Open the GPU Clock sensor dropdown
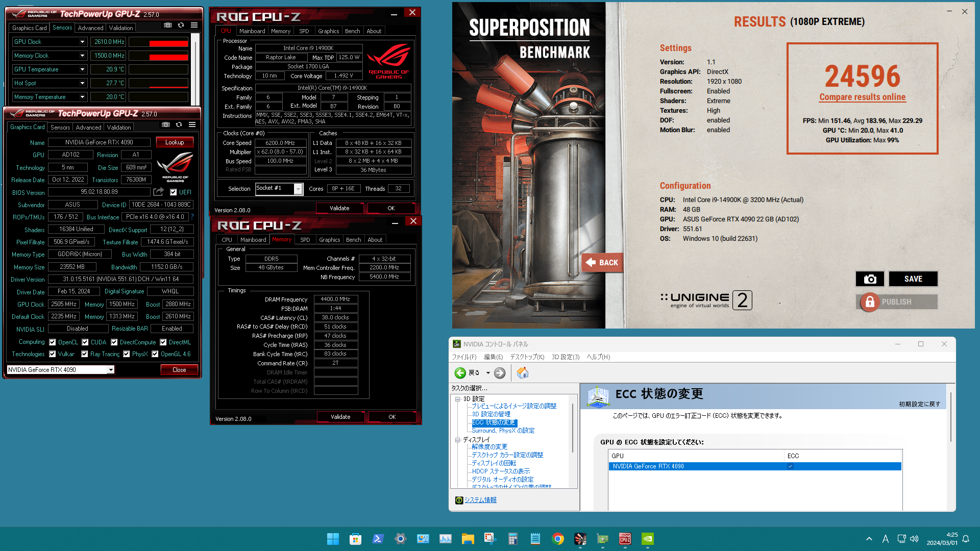This screenshot has height=551, width=980. 82,42
